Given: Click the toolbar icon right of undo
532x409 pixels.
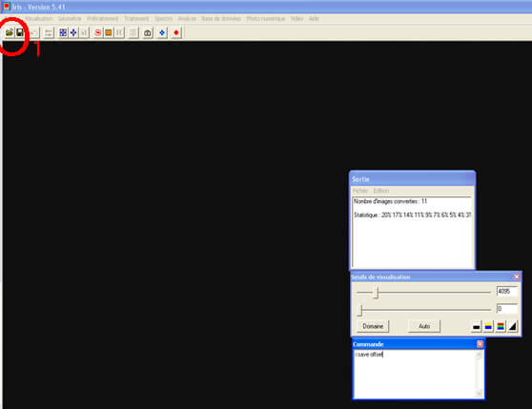Looking at the screenshot, I should (49, 32).
